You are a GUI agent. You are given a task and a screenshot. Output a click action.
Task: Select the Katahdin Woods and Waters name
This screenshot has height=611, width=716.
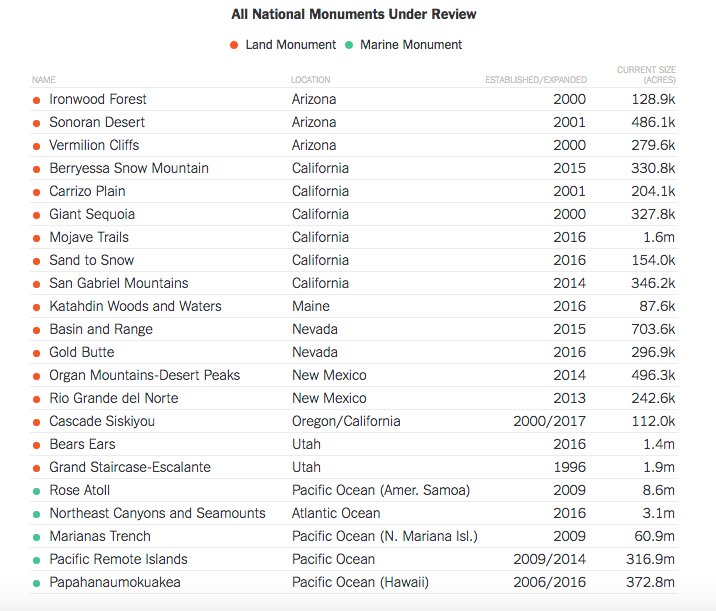(x=135, y=306)
